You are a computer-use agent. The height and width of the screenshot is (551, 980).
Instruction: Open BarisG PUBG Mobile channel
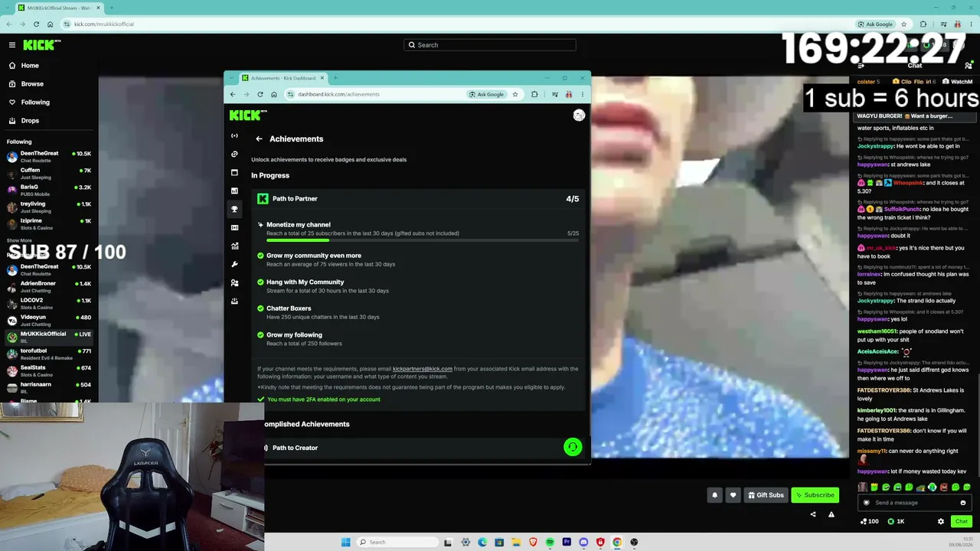click(x=49, y=191)
